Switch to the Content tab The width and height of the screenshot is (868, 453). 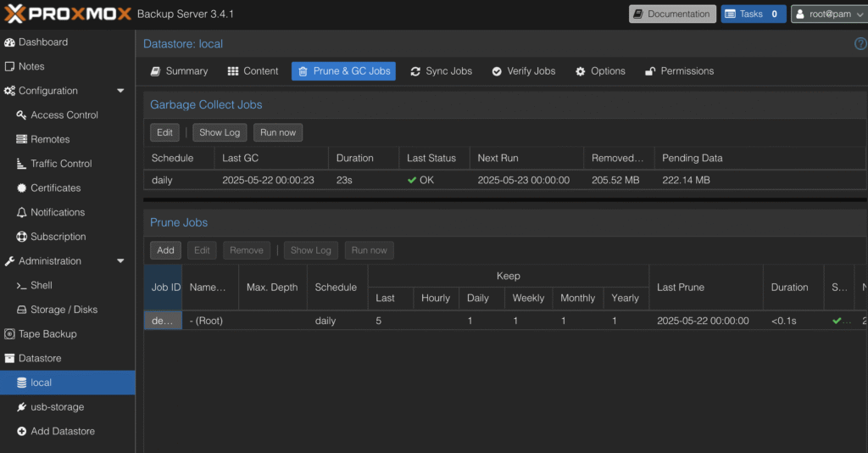tap(253, 71)
